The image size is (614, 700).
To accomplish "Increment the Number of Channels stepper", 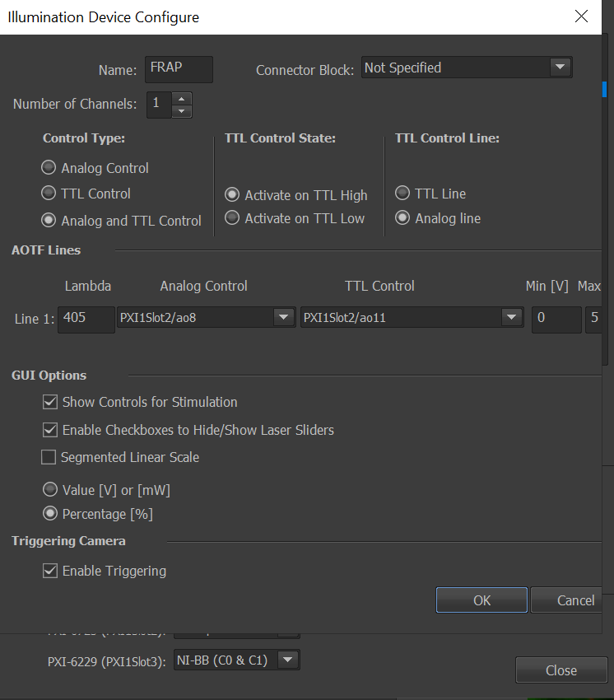I will pos(183,98).
